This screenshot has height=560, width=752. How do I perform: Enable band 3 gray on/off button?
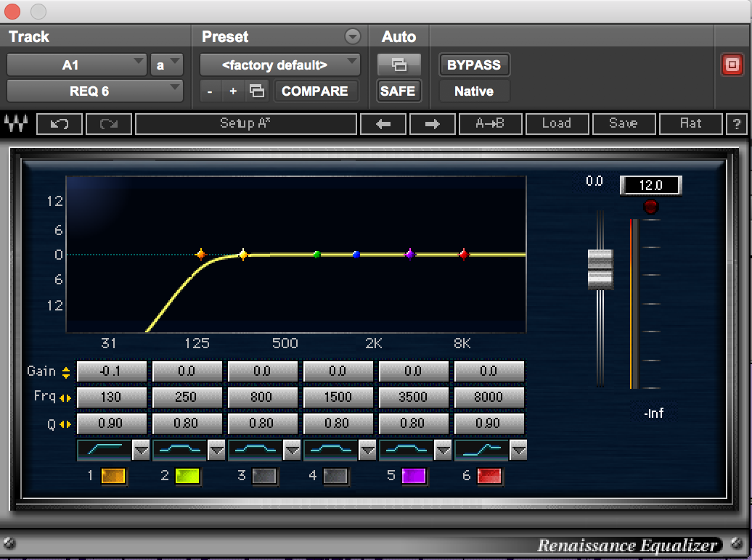click(x=264, y=476)
